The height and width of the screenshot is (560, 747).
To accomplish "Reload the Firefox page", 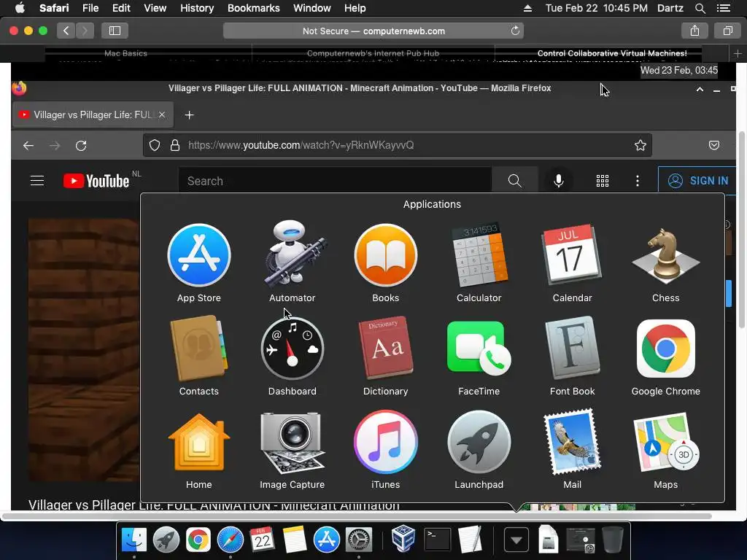I will (81, 146).
